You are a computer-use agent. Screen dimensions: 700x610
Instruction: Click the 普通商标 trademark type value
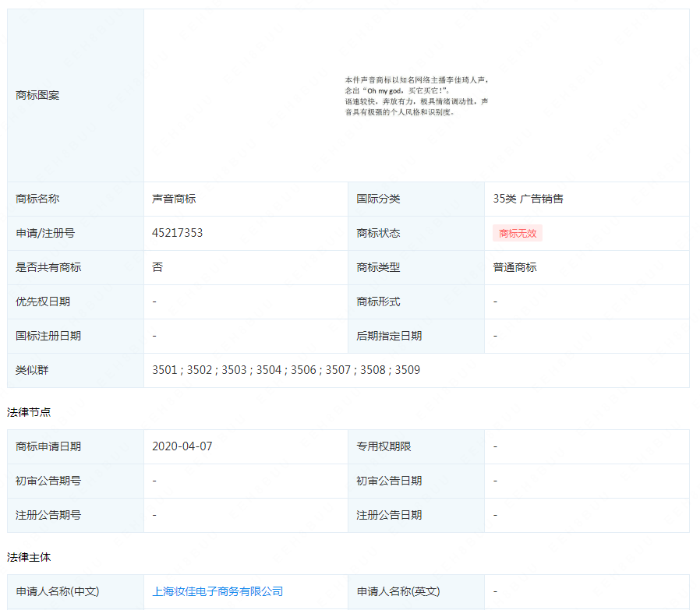(514, 267)
